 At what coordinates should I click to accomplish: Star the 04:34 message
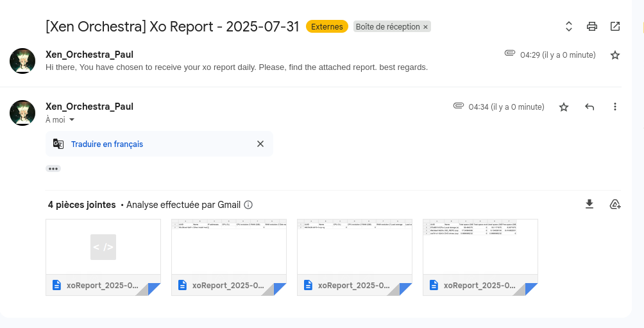[564, 107]
